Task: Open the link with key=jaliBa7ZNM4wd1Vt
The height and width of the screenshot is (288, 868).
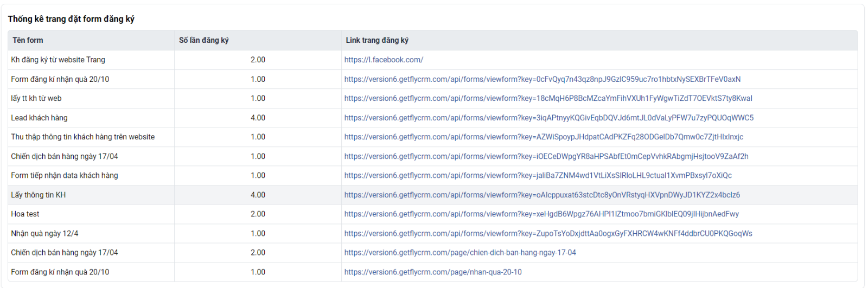Action: point(538,175)
